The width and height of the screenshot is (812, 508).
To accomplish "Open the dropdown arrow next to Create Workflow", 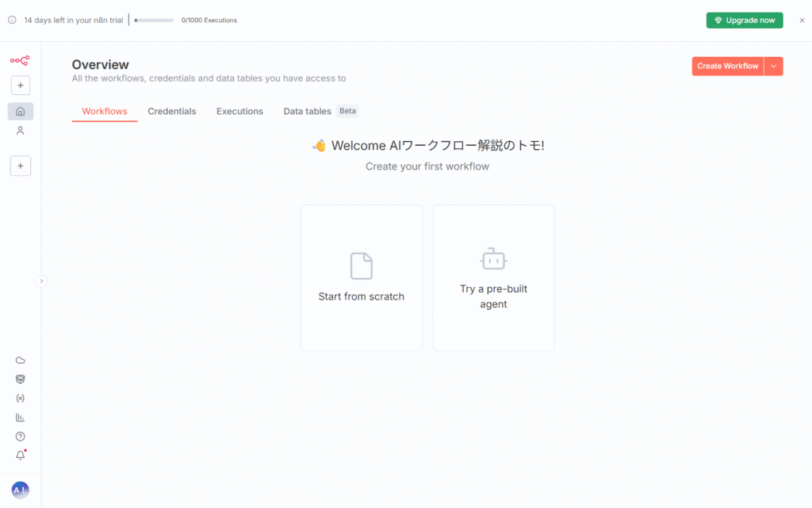I will click(774, 67).
